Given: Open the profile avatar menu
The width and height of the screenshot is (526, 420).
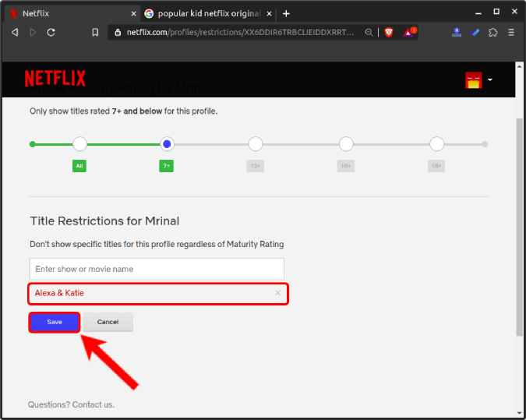Looking at the screenshot, I should coord(473,79).
